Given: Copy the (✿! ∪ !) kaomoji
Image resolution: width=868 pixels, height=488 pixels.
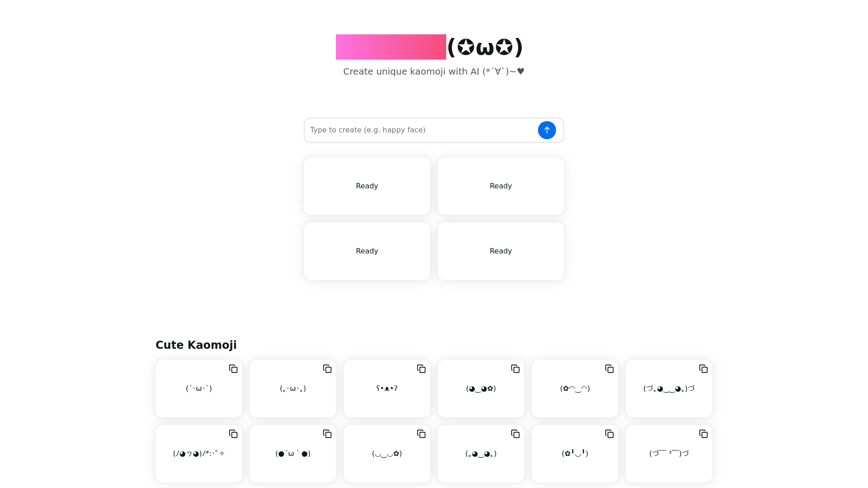Looking at the screenshot, I should pos(609,434).
